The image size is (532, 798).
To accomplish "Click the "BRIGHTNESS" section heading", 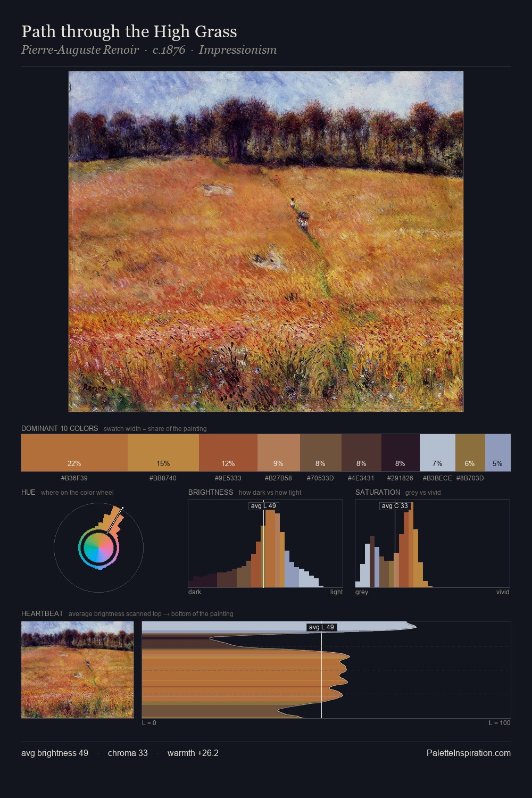I will (211, 492).
